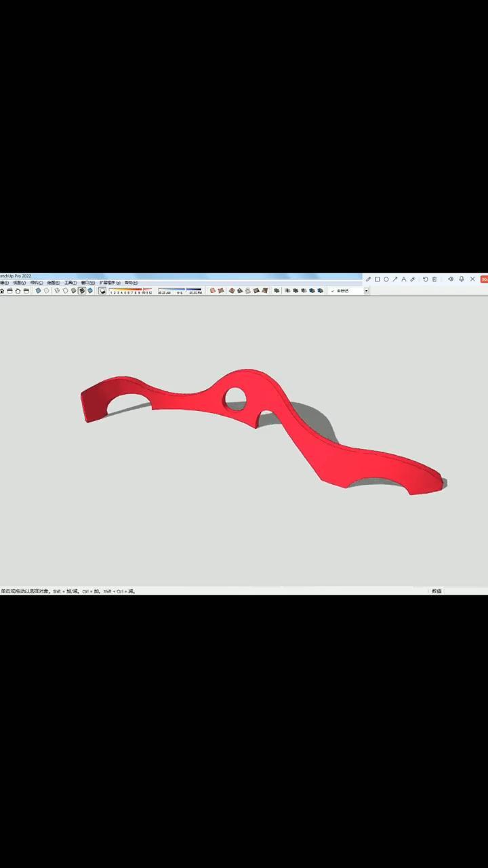
Task: Click the red recording stop button
Action: [x=484, y=279]
